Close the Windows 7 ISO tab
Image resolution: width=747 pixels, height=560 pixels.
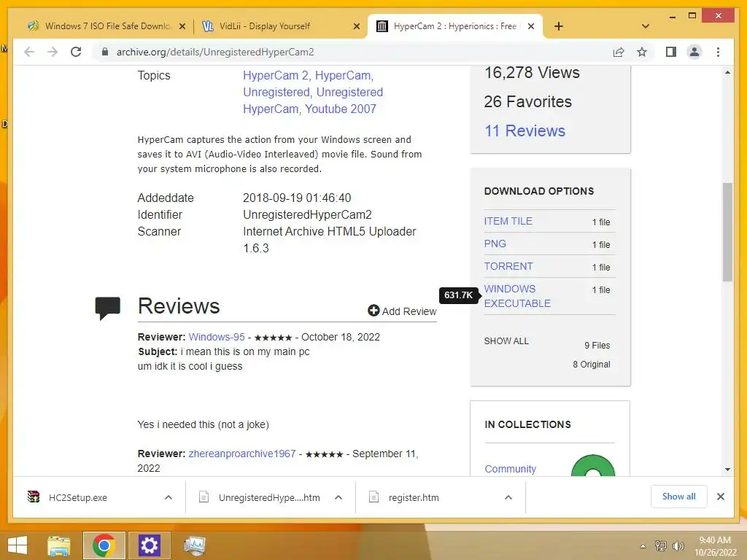coord(182,26)
